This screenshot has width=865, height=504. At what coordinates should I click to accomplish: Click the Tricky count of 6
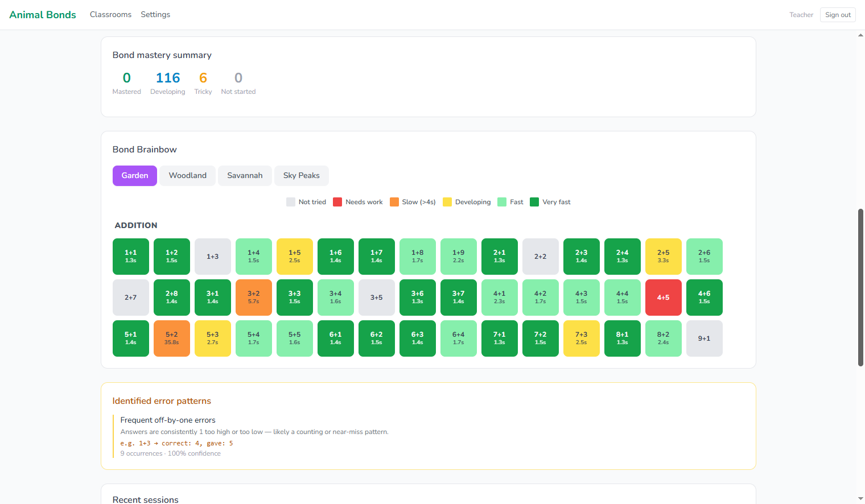click(x=203, y=78)
